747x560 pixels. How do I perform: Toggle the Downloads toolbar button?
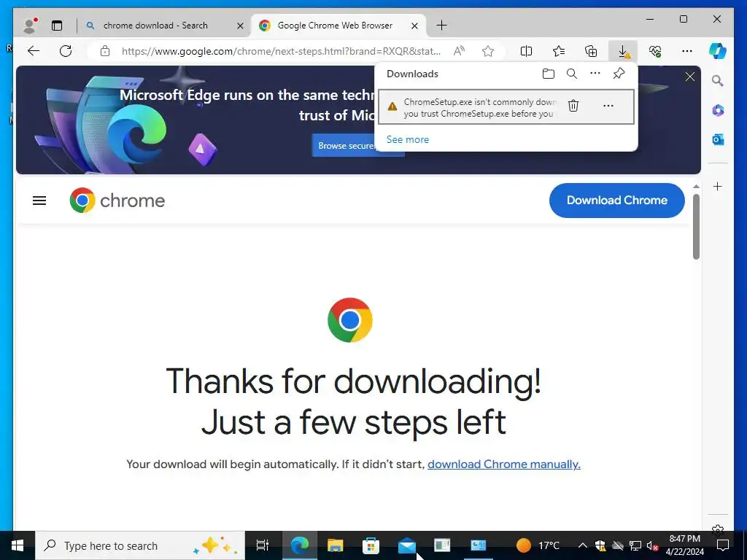click(623, 51)
